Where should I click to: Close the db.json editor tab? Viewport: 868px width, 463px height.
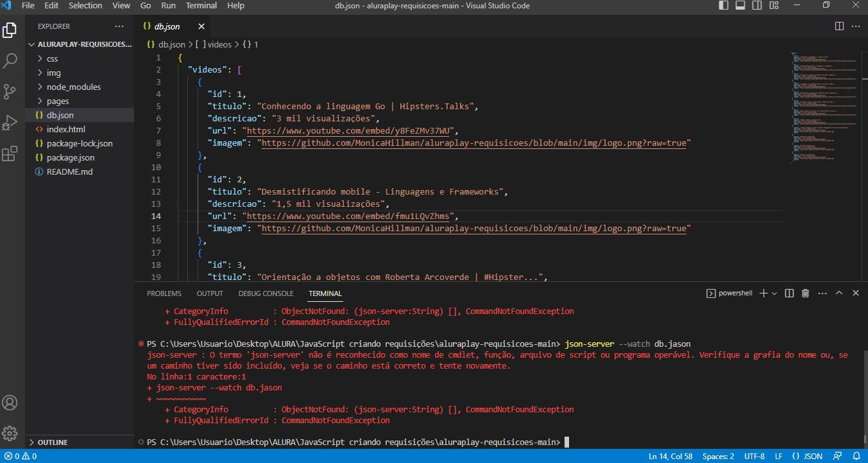click(x=201, y=27)
